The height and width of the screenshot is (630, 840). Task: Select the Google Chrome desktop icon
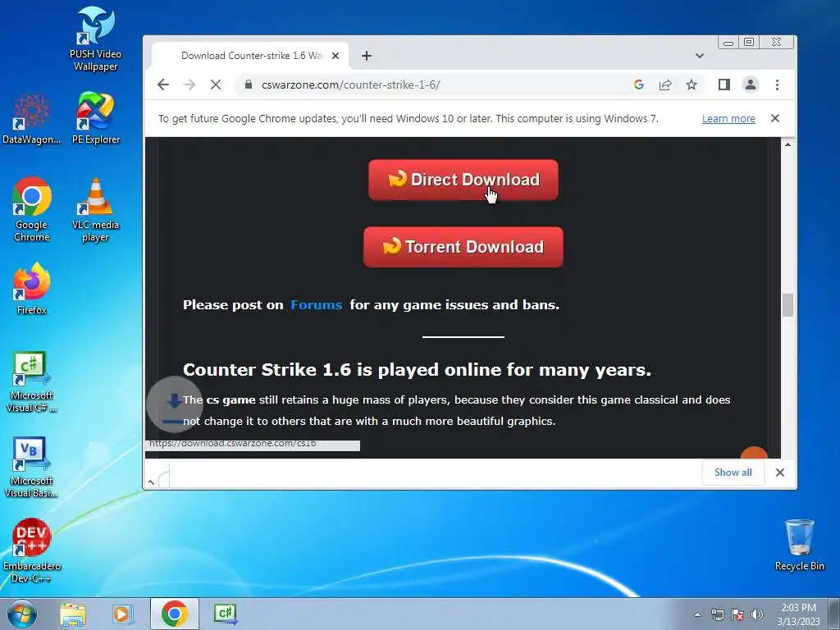tap(32, 209)
